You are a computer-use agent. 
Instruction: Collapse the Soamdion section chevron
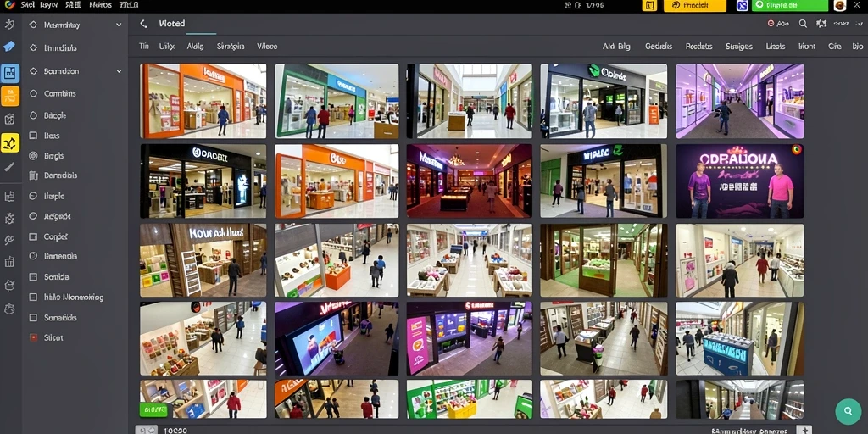tap(119, 71)
